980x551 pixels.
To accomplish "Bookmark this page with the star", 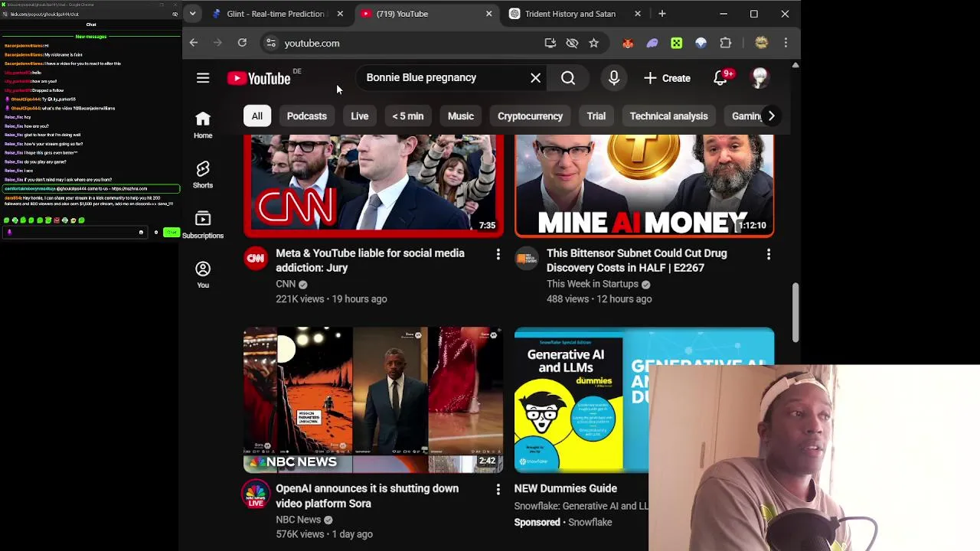I will tap(593, 43).
